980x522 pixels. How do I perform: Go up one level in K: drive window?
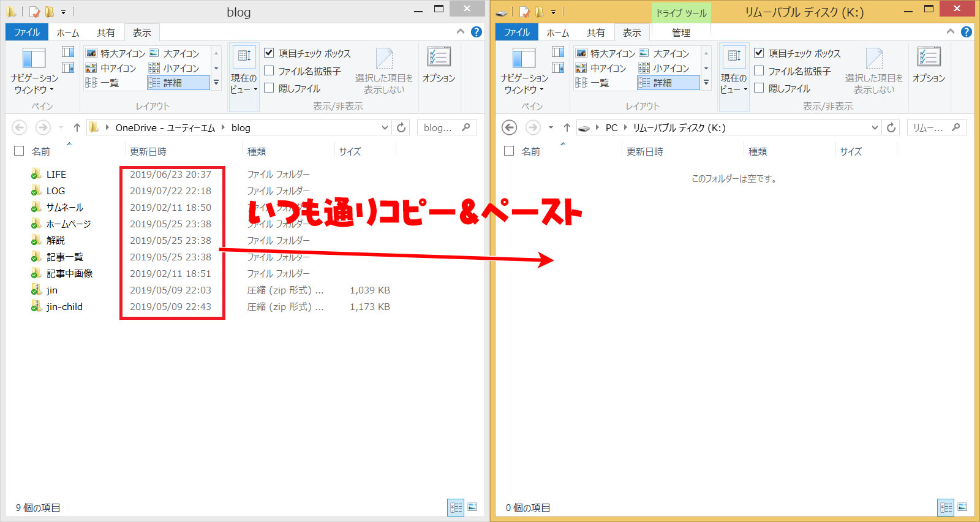[x=567, y=127]
